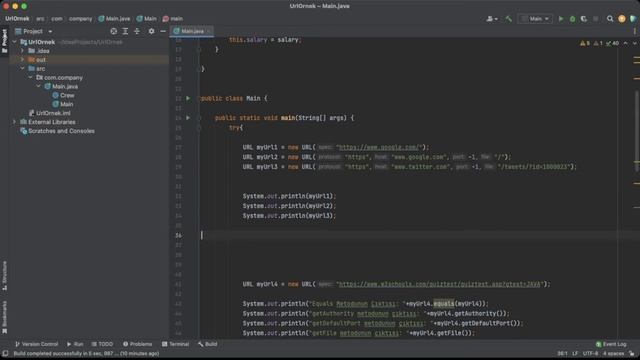Viewport: 640px width, 360px height.
Task: Collapse the src folder
Action: coord(22,69)
